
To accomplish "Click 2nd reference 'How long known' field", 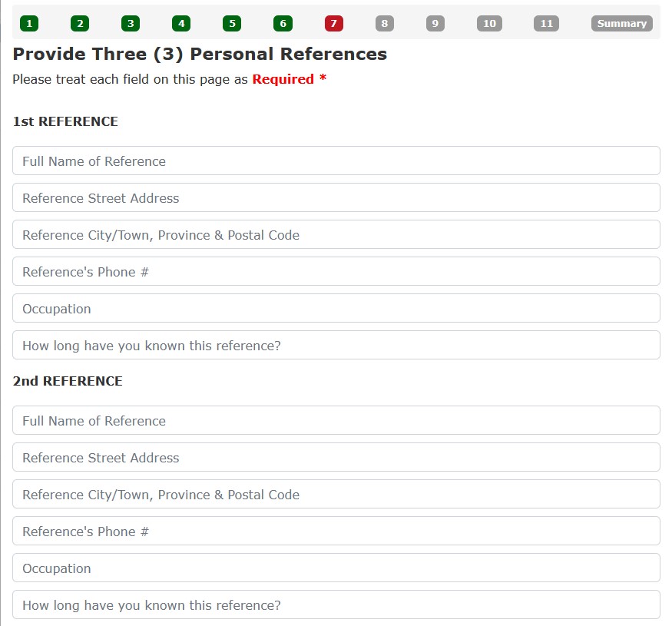I will tap(336, 605).
